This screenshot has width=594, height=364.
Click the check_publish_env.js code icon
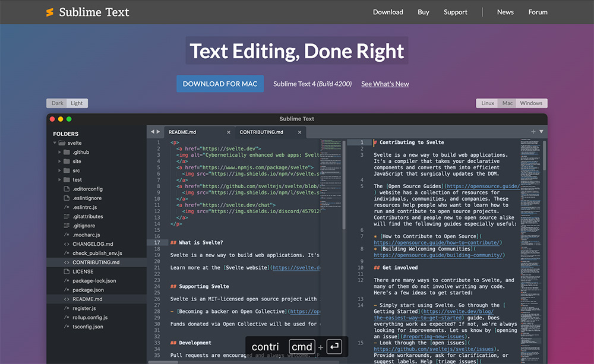(x=67, y=253)
